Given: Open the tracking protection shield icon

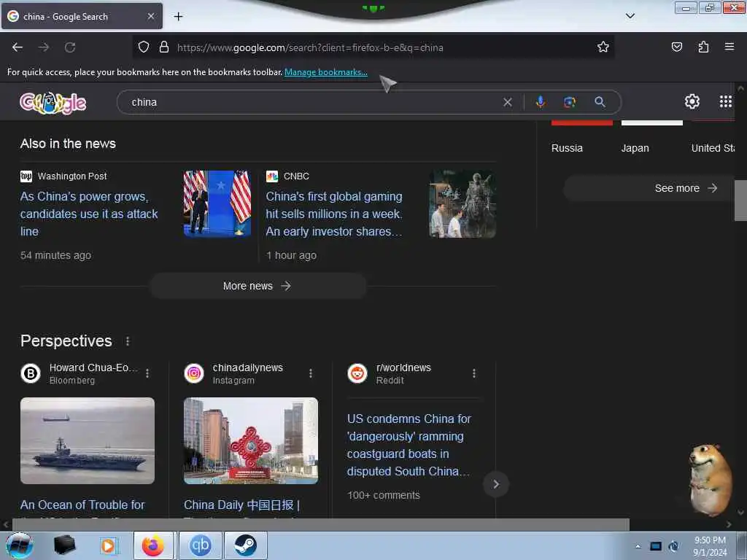Looking at the screenshot, I should pos(144,47).
